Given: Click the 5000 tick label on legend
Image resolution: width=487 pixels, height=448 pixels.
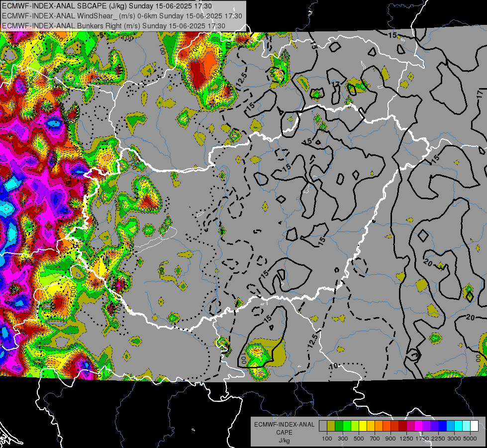Looking at the screenshot, I should click(x=470, y=439).
